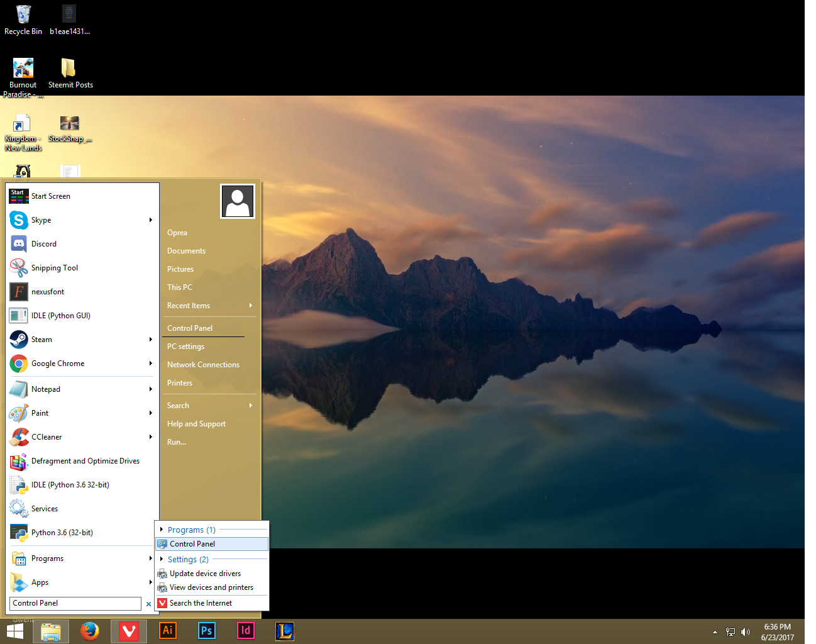Expand the Paint submenu arrow

[x=151, y=413]
